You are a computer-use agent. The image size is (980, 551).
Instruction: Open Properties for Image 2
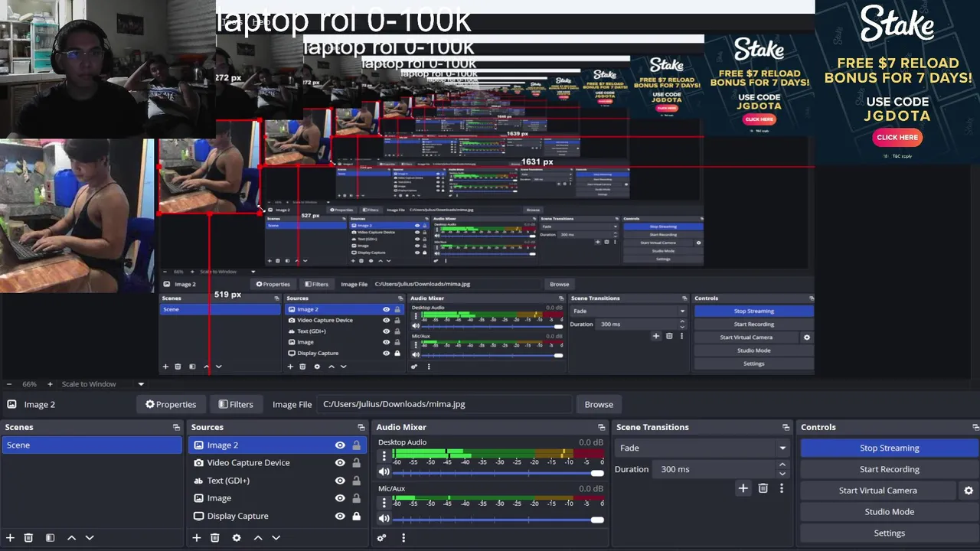click(x=171, y=404)
